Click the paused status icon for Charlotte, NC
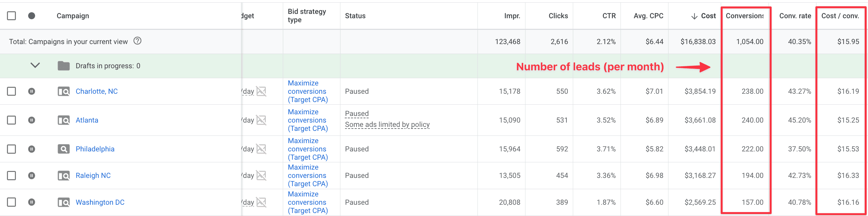868x216 pixels. pos(32,91)
